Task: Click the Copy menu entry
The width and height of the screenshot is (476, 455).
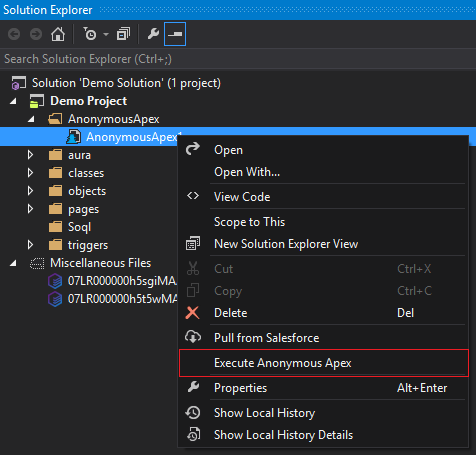Action: [323, 291]
